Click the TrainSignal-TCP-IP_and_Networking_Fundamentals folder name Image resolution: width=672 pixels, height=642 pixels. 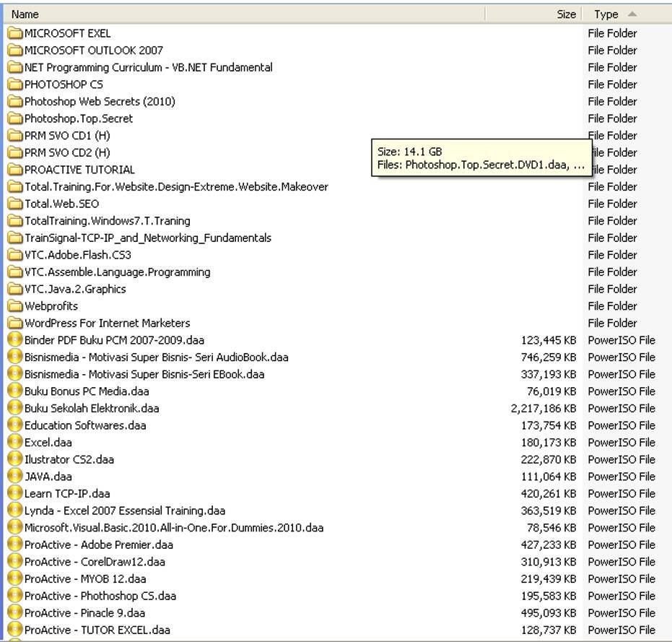[x=148, y=238]
